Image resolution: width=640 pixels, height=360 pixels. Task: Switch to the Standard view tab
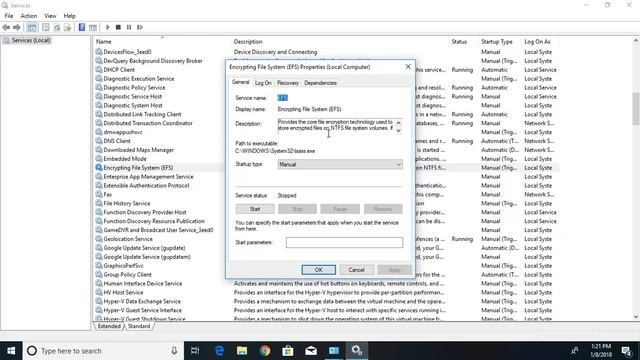(139, 326)
